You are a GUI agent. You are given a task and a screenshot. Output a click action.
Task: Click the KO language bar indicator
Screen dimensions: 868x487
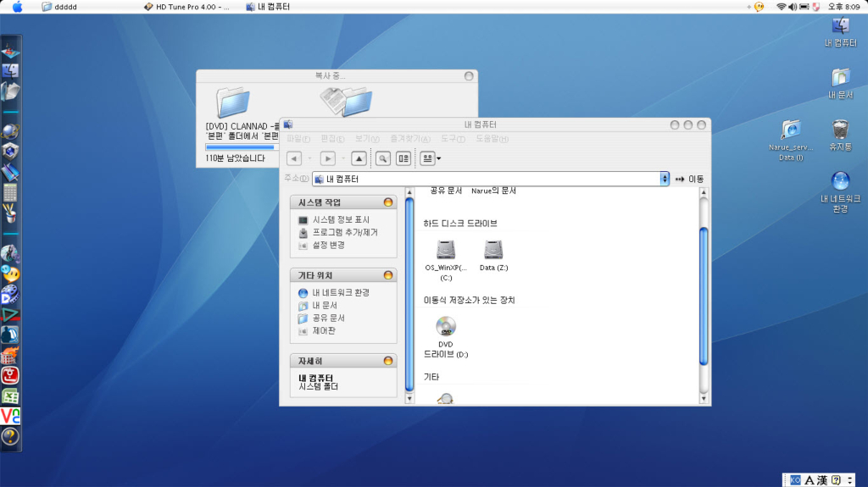(x=795, y=480)
